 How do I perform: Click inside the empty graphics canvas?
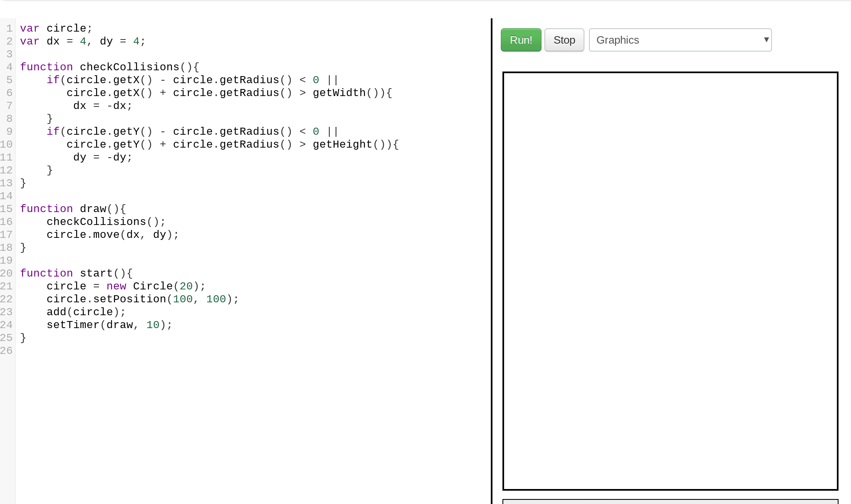(670, 281)
